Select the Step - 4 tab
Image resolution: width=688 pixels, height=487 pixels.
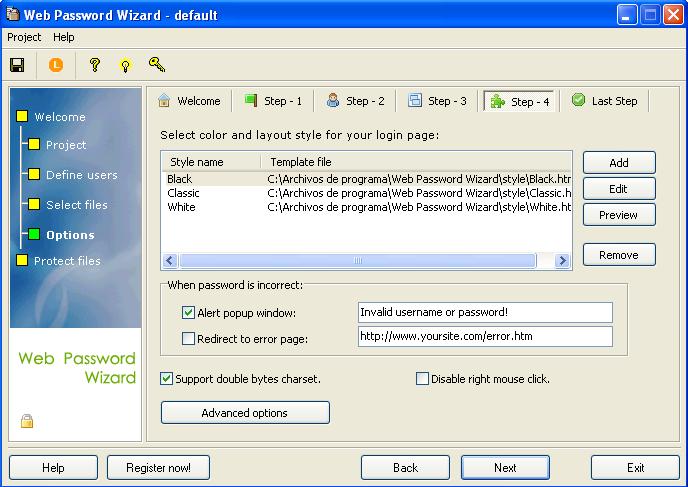pyautogui.click(x=519, y=102)
